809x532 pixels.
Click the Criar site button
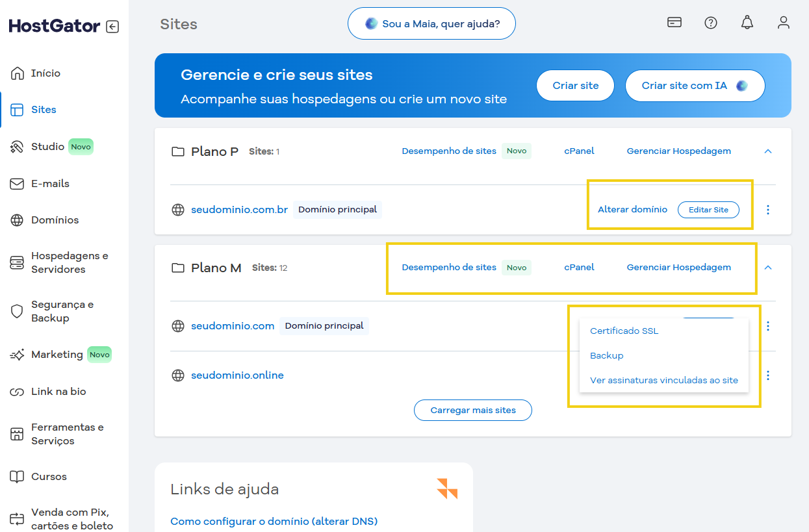pos(575,86)
